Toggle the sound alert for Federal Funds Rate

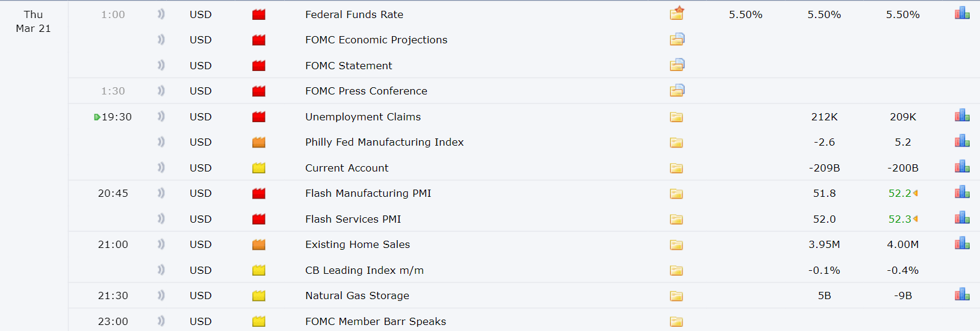pos(161,14)
